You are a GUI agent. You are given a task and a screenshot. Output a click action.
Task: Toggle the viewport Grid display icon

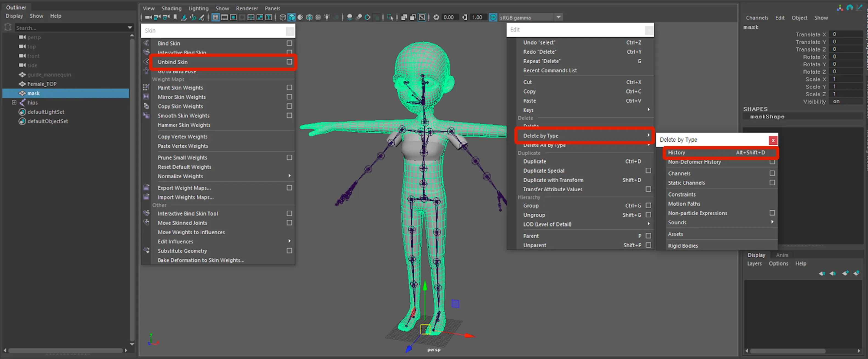216,17
